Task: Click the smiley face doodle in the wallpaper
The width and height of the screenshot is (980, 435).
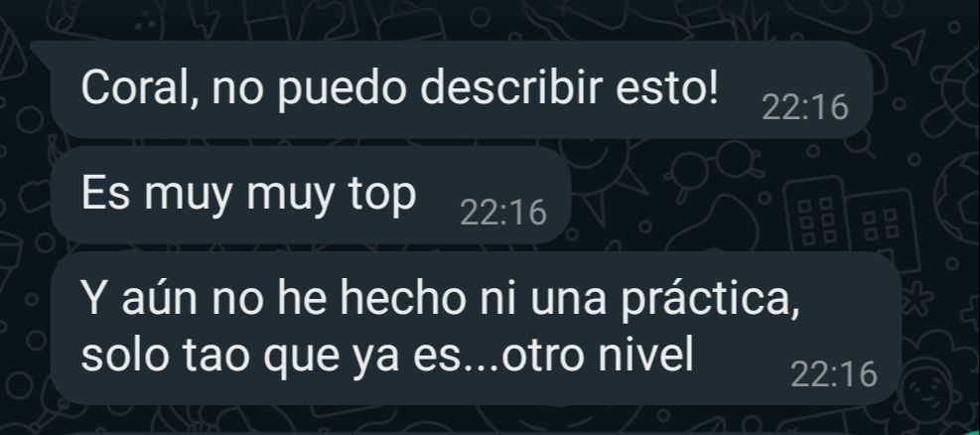Action: (x=923, y=392)
